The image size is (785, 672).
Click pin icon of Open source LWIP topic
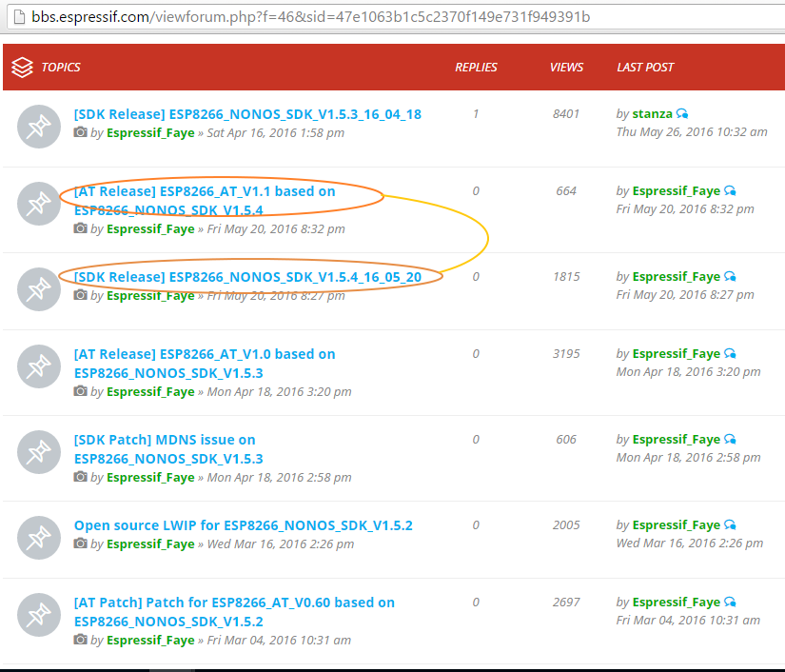point(39,537)
